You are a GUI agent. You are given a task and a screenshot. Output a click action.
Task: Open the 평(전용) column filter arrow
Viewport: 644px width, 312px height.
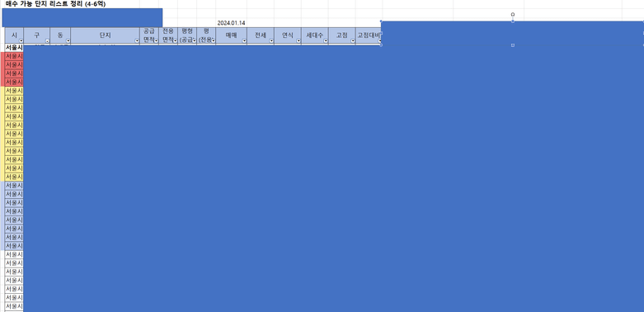214,41
